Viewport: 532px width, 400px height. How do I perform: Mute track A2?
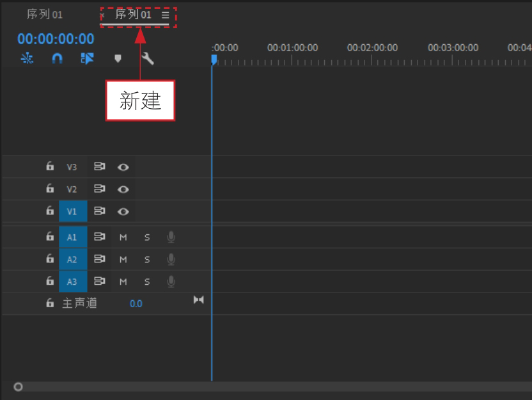click(x=123, y=260)
